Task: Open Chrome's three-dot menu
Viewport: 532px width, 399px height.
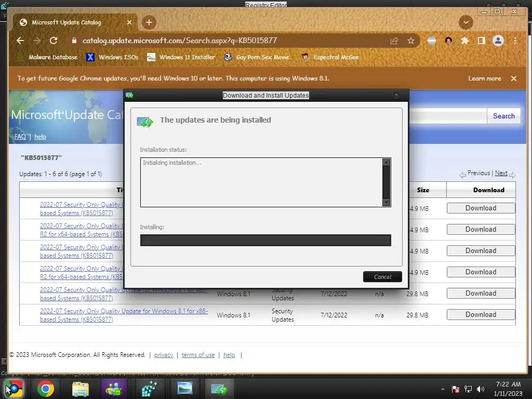Action: pos(515,41)
